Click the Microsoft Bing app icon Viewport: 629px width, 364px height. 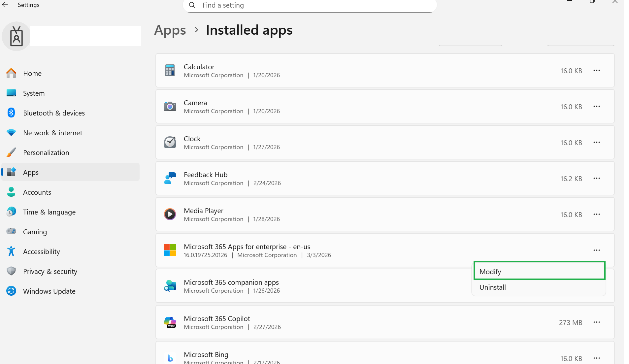pyautogui.click(x=170, y=358)
